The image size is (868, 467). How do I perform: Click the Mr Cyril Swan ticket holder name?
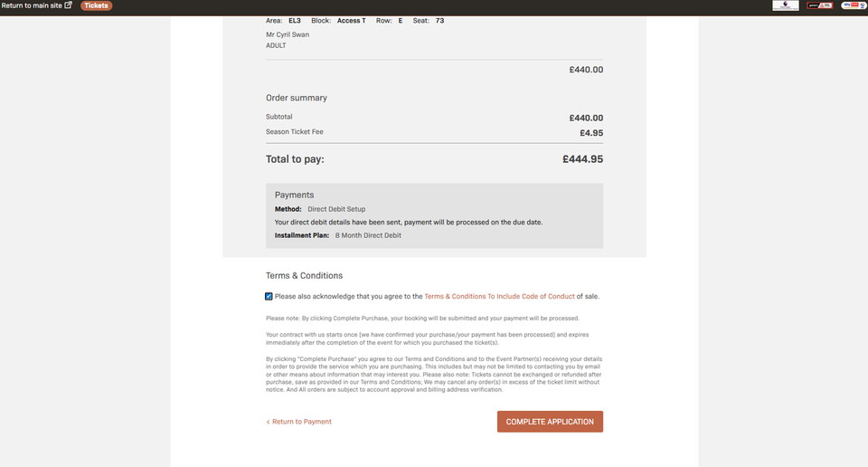(288, 35)
